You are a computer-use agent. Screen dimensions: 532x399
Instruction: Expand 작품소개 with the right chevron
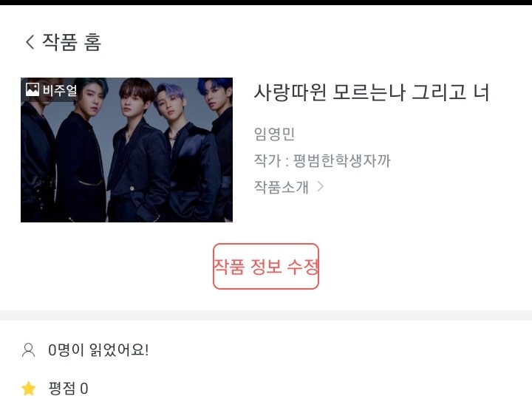[x=320, y=187]
